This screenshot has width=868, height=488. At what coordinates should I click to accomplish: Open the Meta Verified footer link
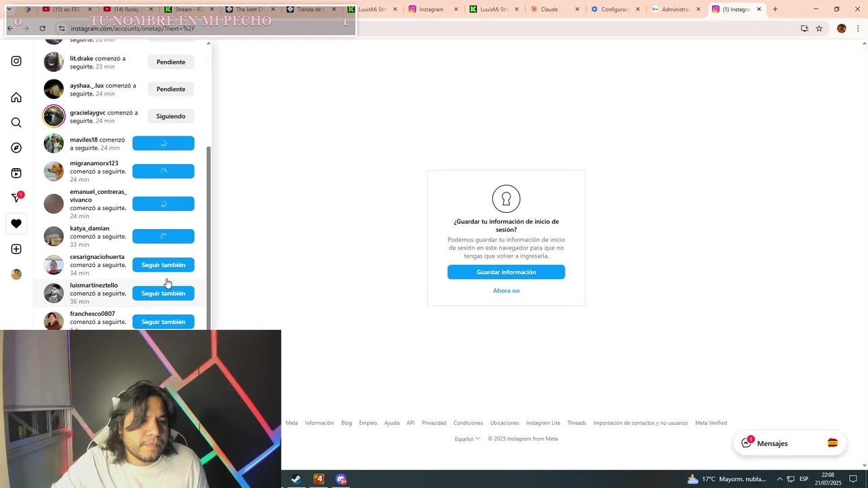tap(711, 423)
